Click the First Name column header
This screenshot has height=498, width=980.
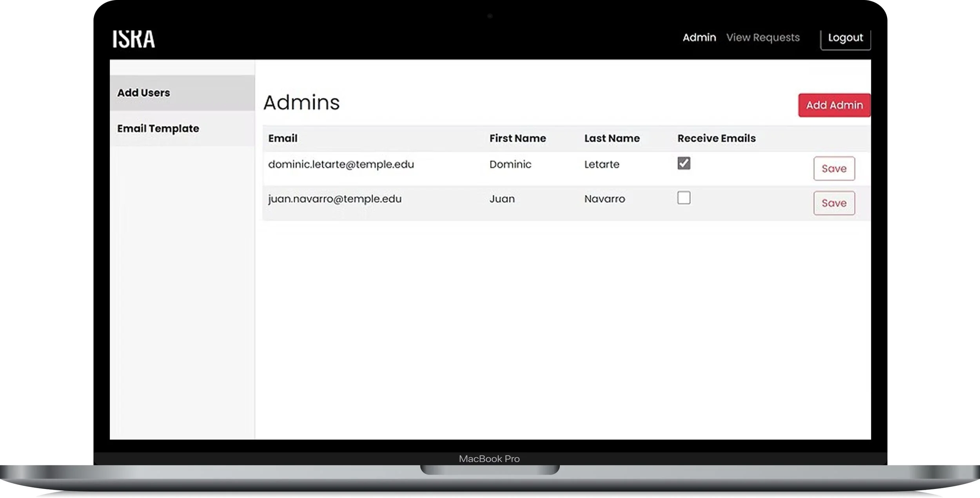(517, 138)
